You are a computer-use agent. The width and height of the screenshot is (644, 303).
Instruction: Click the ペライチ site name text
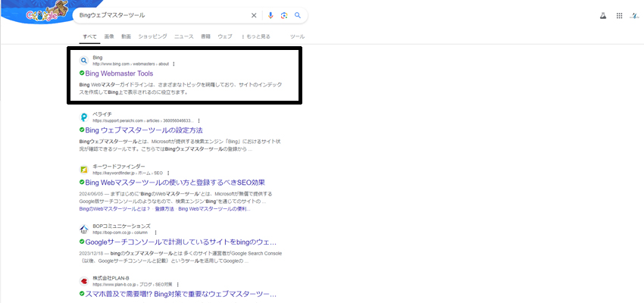point(102,114)
